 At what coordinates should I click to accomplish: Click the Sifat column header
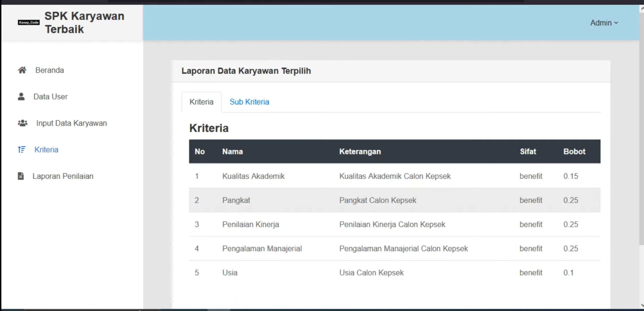tap(528, 151)
